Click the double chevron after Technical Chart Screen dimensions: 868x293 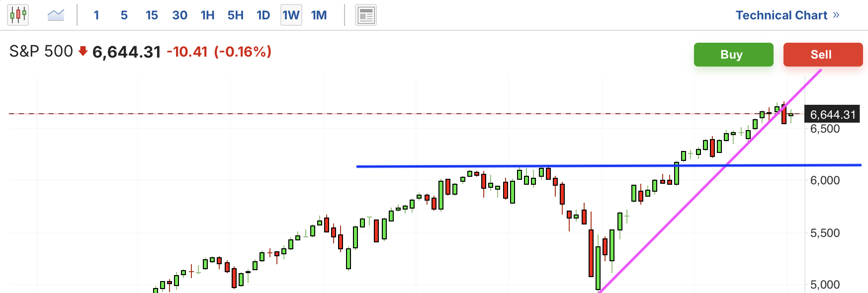pos(836,15)
